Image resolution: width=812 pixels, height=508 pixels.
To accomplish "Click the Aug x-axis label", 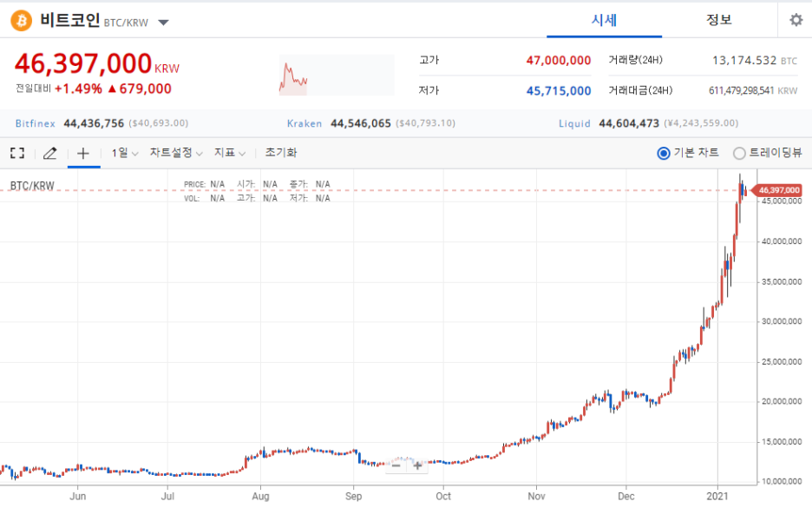I will [260, 496].
